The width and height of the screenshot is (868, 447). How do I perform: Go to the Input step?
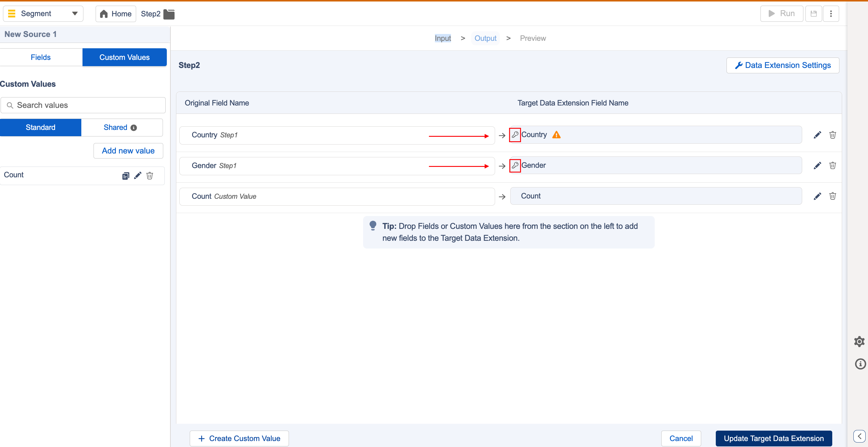(x=443, y=38)
